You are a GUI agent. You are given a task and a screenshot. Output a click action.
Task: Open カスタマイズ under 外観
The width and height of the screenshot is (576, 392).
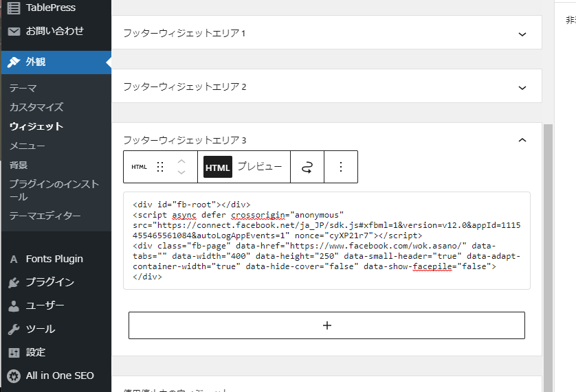click(36, 107)
